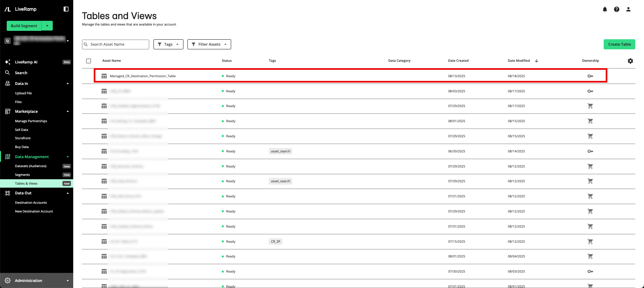Open the user account profile icon
This screenshot has width=644, height=288.
pos(628,9)
